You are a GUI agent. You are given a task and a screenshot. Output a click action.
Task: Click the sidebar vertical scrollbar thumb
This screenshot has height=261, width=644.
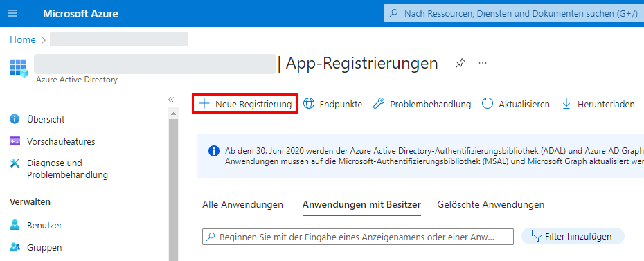173,190
